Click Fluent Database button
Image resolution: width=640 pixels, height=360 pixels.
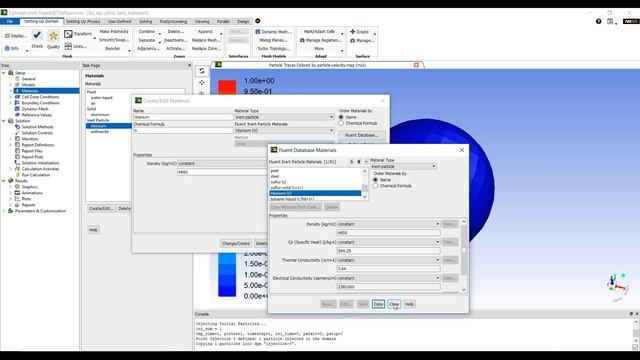click(x=362, y=135)
